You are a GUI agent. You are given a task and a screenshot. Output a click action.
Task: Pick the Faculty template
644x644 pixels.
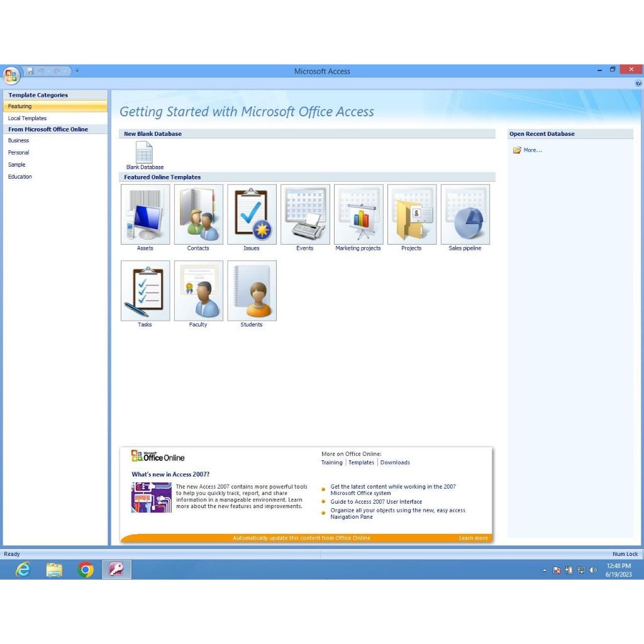[x=198, y=294]
